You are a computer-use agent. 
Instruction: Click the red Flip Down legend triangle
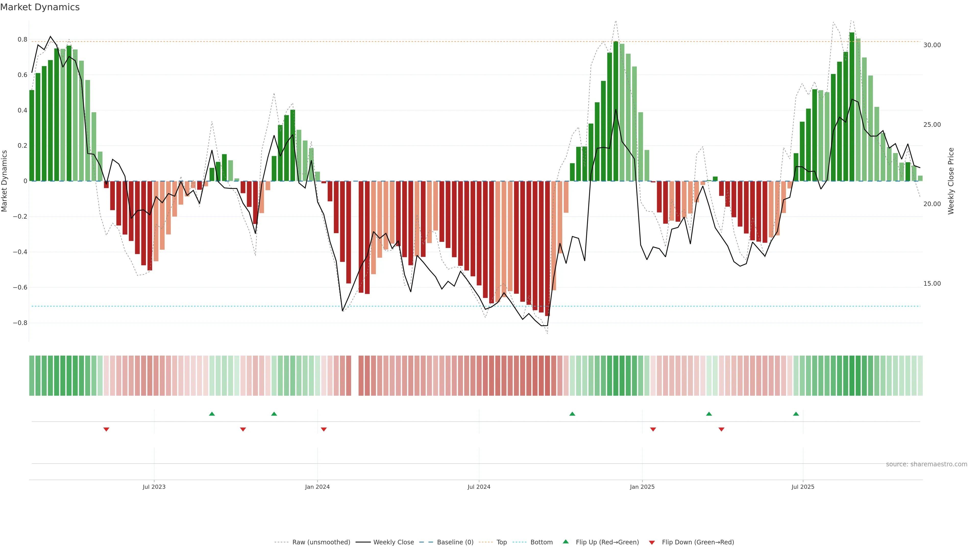652,543
